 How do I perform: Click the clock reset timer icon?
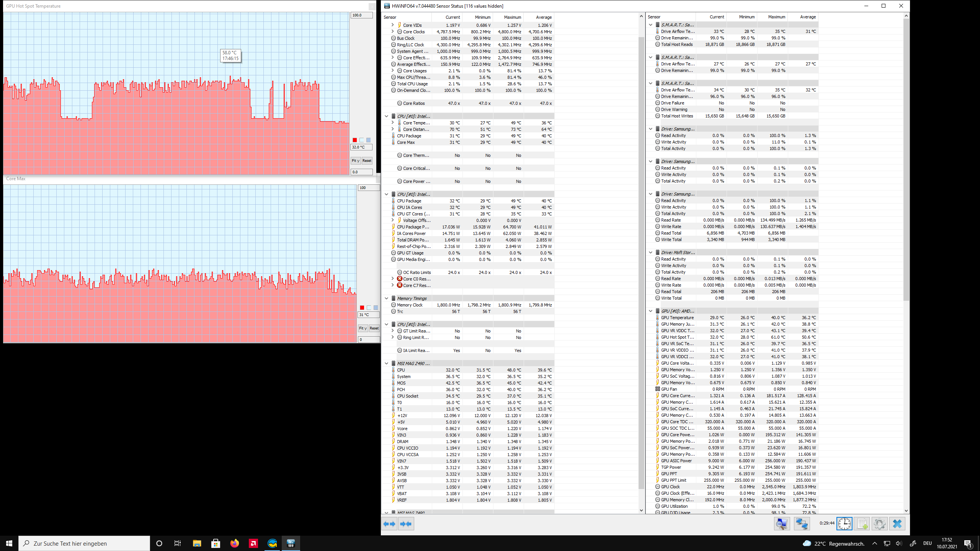click(x=844, y=523)
